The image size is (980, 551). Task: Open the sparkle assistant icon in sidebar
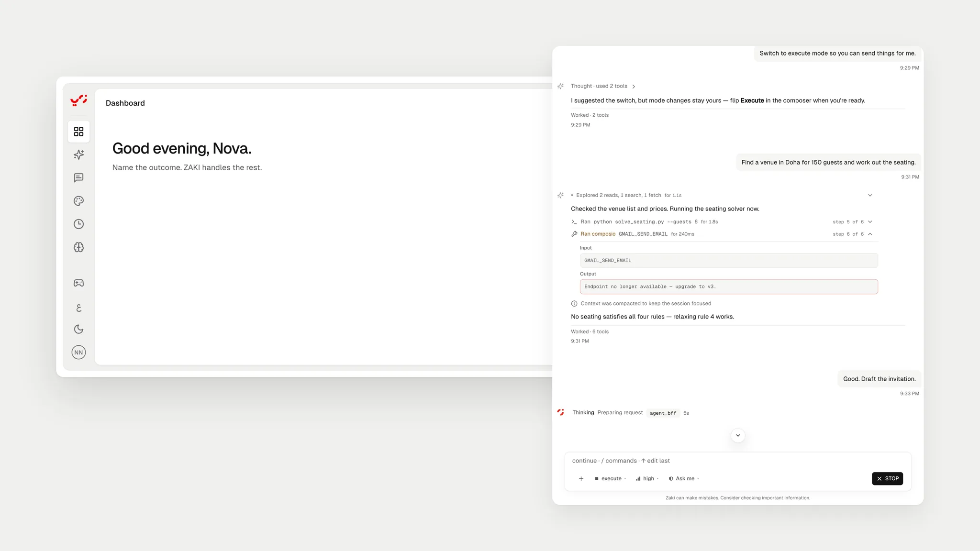pos(78,154)
